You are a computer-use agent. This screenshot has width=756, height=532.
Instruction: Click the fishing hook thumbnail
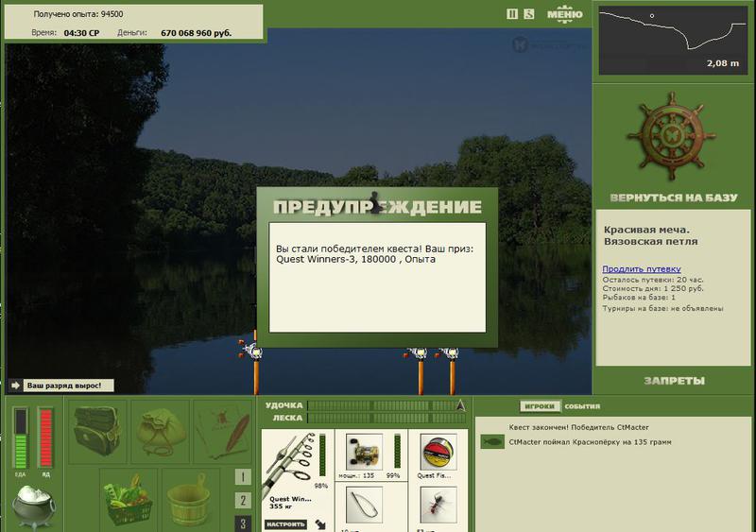tap(364, 505)
